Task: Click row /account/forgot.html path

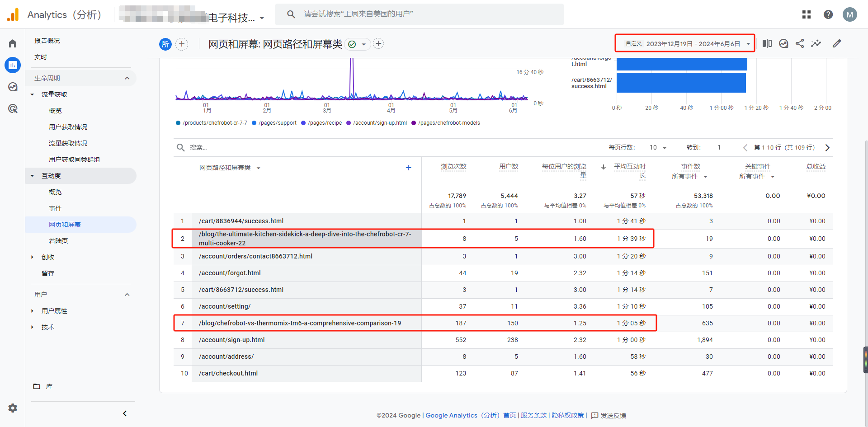Action: tap(230, 273)
